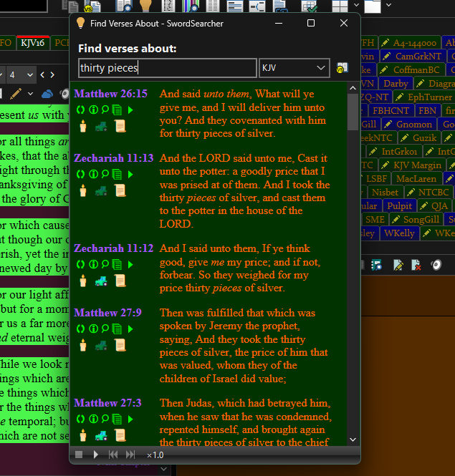Screen dimensions: 455x476
Task: Click the candle icon under Matthew 26:15
Action: point(83,126)
